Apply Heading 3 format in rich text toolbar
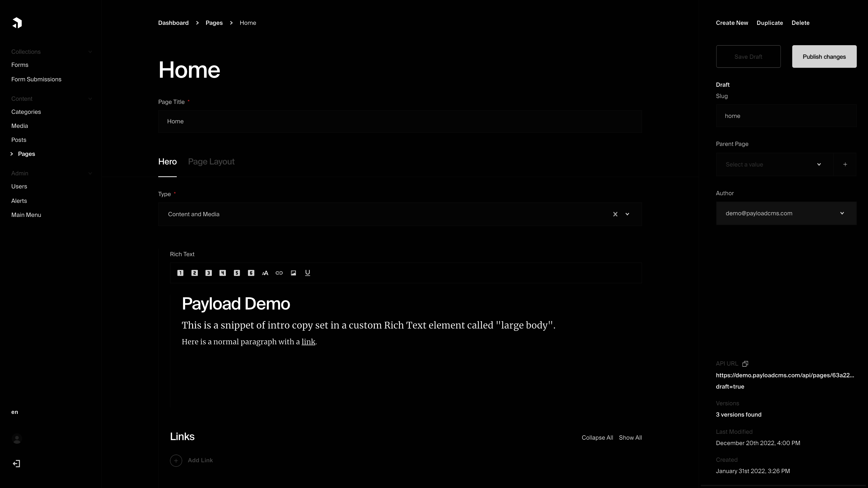The height and width of the screenshot is (488, 868). tap(209, 273)
